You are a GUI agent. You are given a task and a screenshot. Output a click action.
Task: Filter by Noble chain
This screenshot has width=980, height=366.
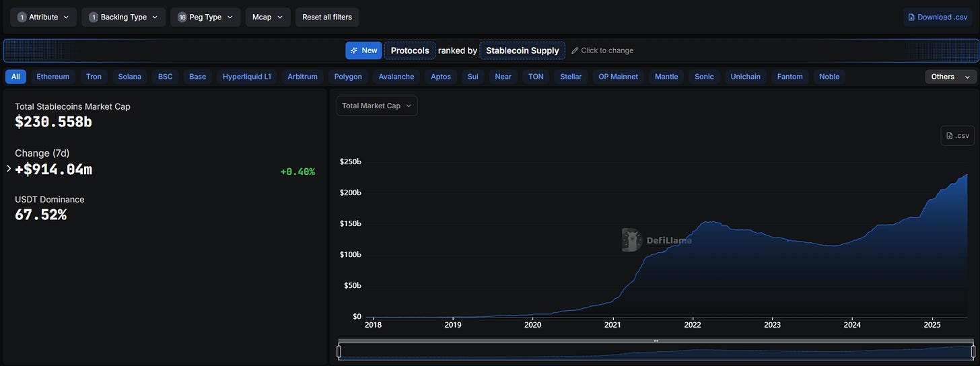point(829,77)
